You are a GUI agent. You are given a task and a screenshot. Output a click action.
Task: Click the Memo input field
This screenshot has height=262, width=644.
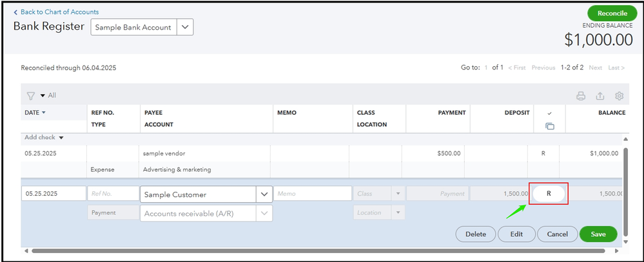(x=313, y=194)
